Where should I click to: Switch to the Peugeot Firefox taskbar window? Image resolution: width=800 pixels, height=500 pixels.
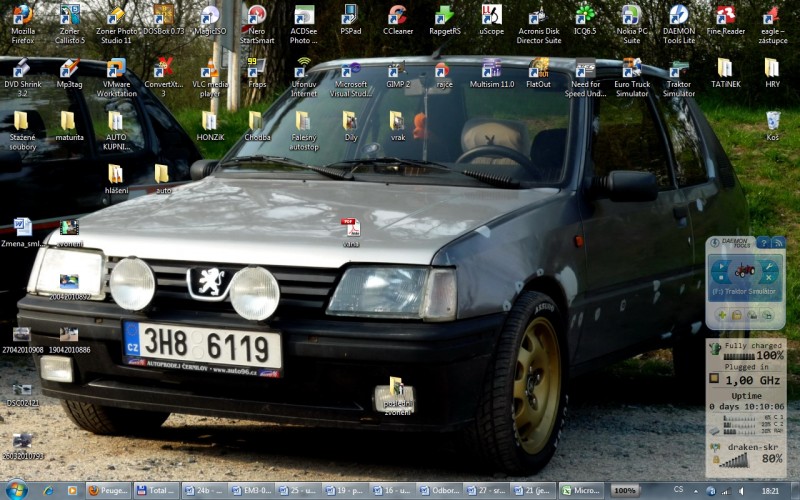pyautogui.click(x=107, y=491)
